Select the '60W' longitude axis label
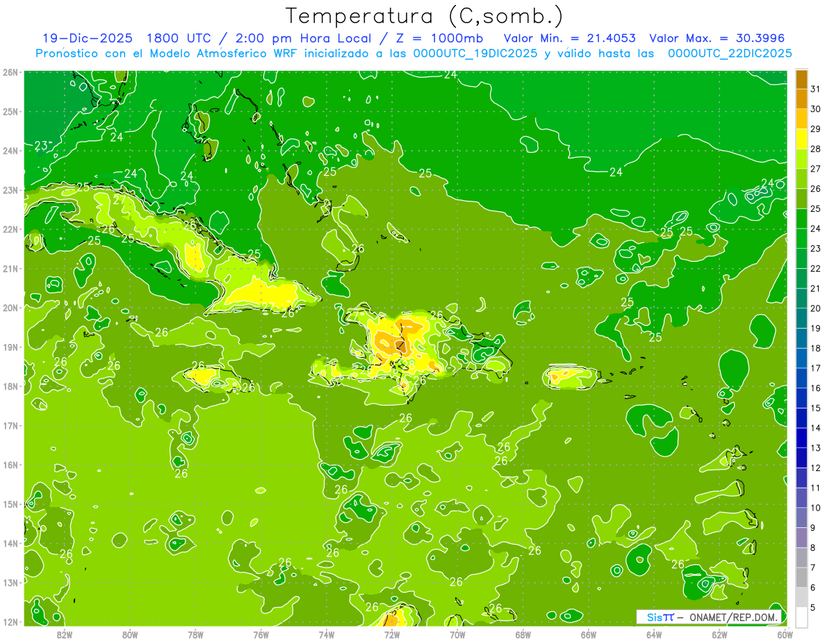 [x=785, y=634]
